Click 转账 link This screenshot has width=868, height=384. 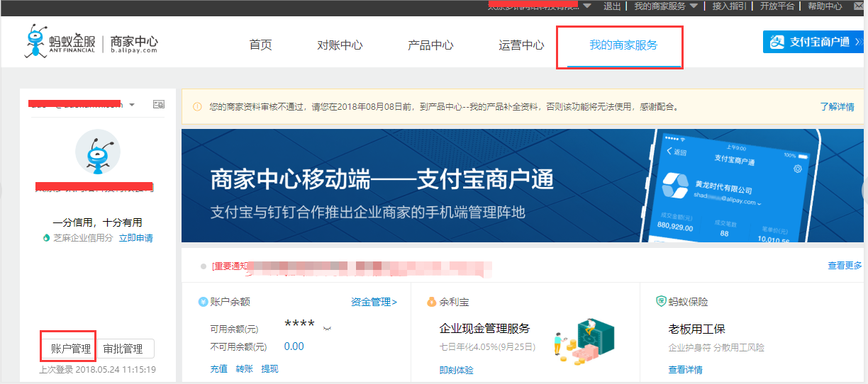click(244, 369)
